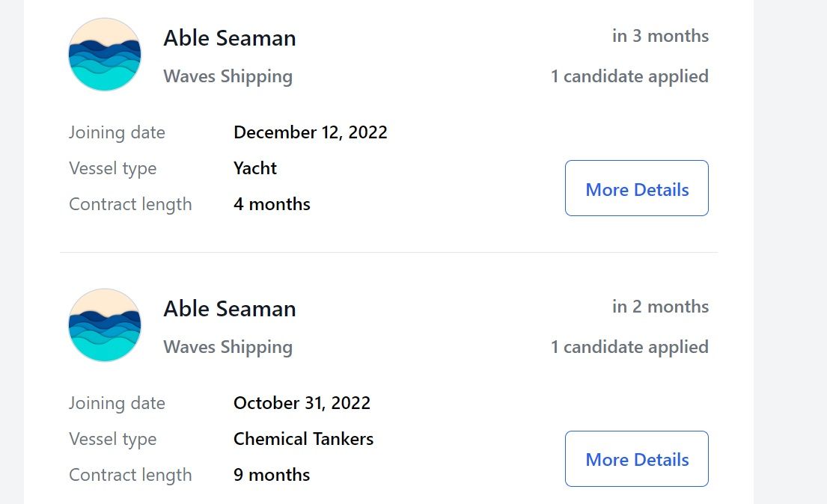This screenshot has height=504, width=827.
Task: Click the 'in 3 months' time label
Action: pyautogui.click(x=660, y=36)
